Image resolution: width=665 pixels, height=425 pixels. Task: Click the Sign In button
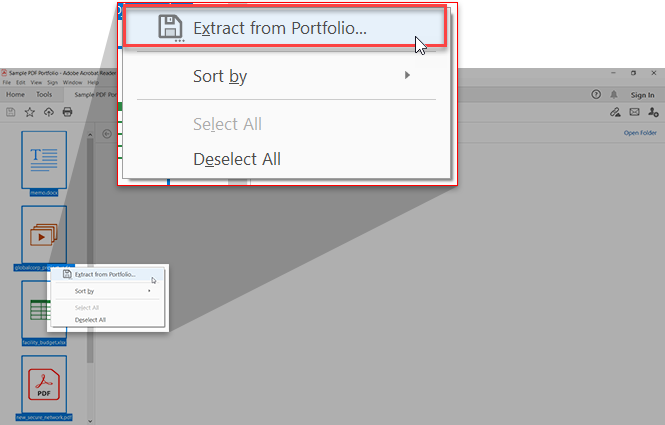(x=642, y=95)
